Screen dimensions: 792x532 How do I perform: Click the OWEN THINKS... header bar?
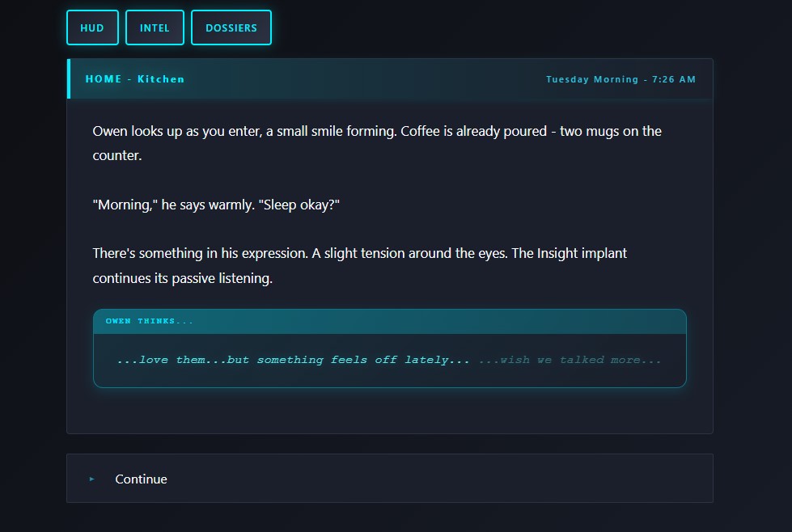pyautogui.click(x=389, y=321)
